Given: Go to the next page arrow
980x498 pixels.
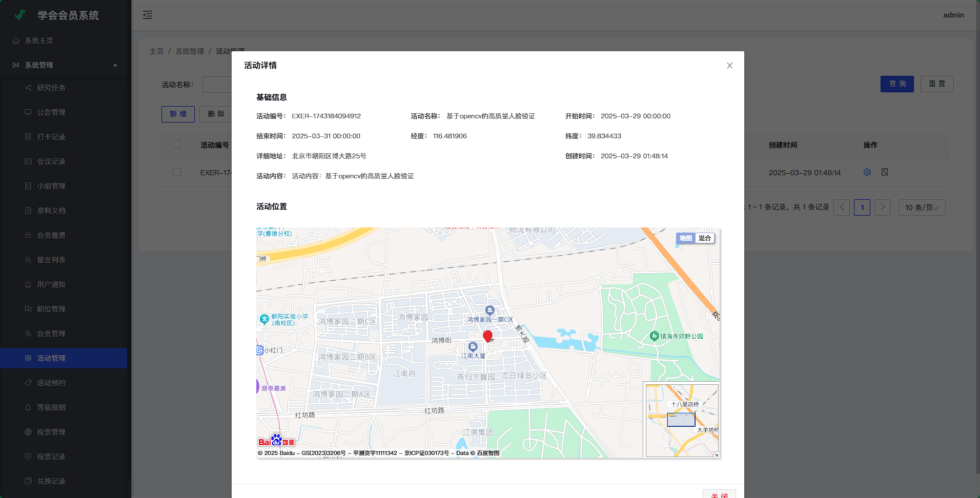Looking at the screenshot, I should tap(883, 208).
